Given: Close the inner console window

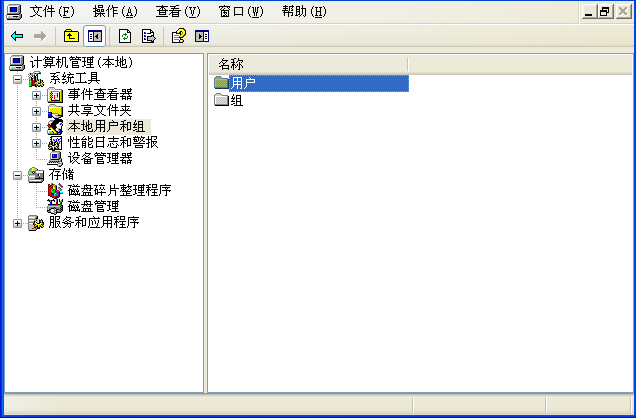Looking at the screenshot, I should point(623,11).
